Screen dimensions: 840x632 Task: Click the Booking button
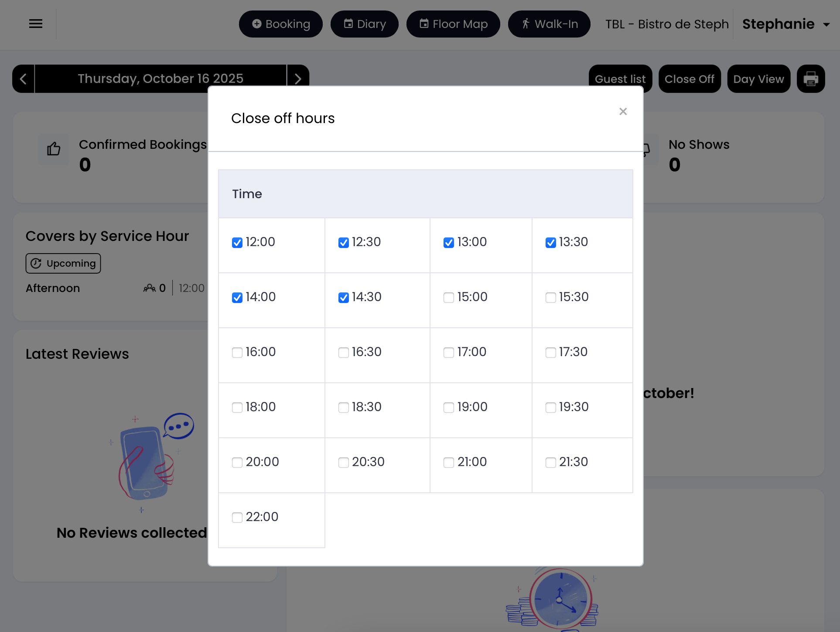click(x=281, y=24)
